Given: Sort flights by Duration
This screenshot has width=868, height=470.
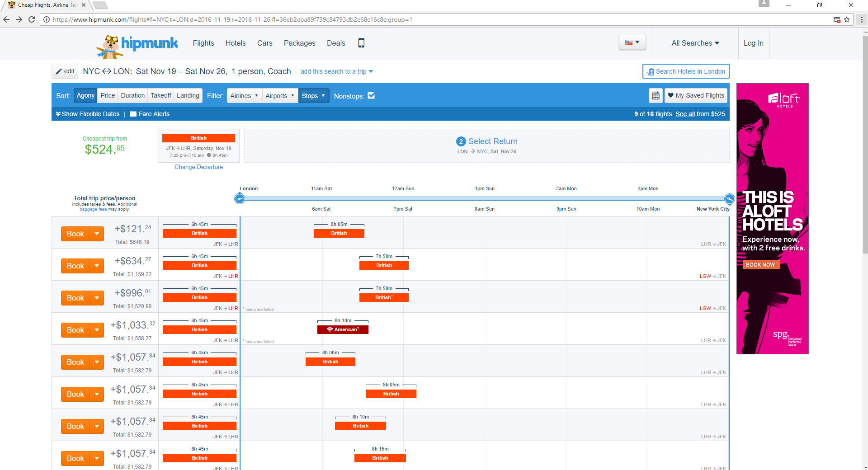Looking at the screenshot, I should pos(132,96).
